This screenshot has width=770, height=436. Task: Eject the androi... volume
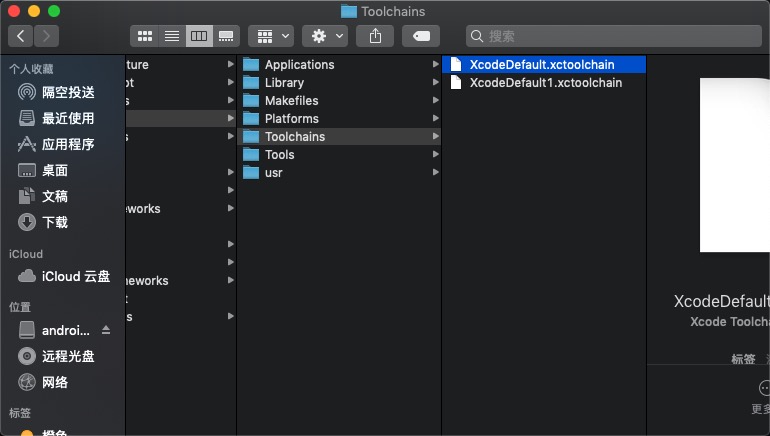(x=106, y=330)
